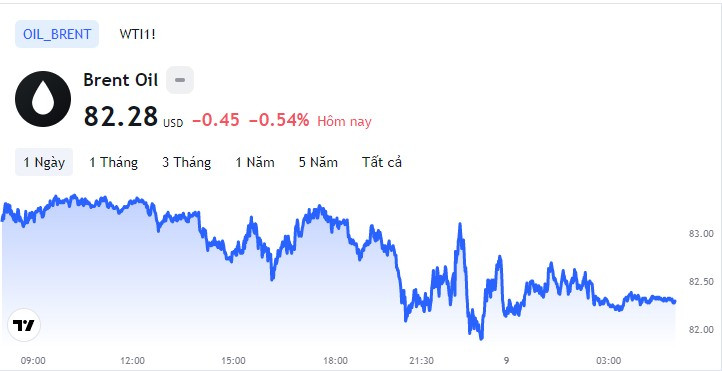Click the 82.00 price axis label
The height and width of the screenshot is (371, 722).
point(701,330)
